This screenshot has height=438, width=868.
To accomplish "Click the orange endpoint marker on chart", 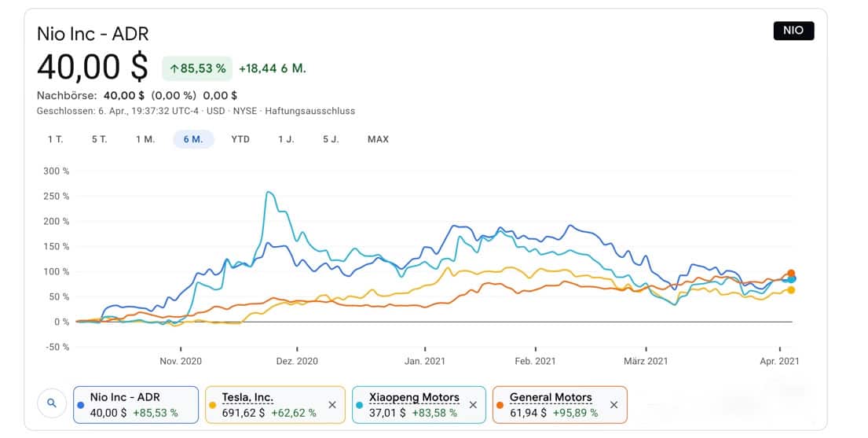I will [791, 274].
